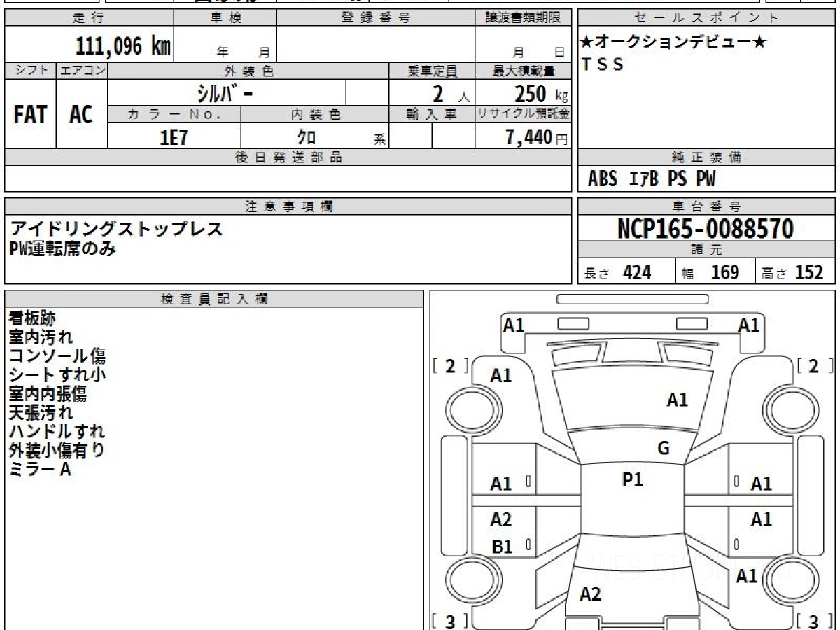Select chassis number NCP165-0088570

coord(706,228)
